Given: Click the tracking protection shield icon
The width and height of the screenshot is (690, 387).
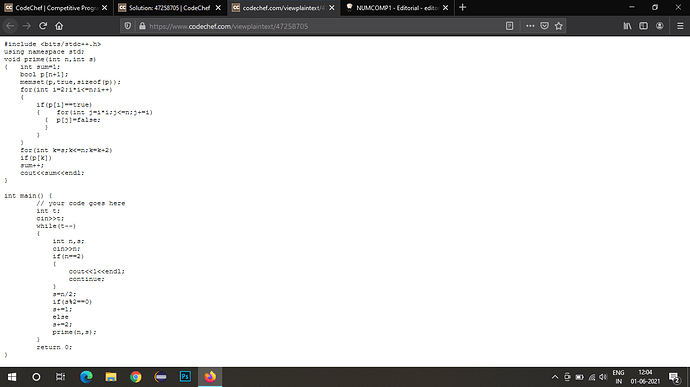Looking at the screenshot, I should tap(128, 26).
